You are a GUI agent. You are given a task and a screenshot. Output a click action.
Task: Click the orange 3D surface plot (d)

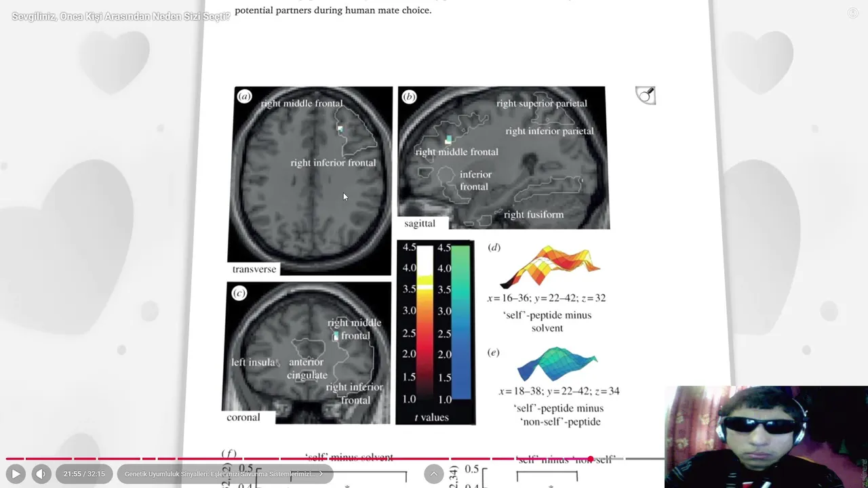coord(550,266)
